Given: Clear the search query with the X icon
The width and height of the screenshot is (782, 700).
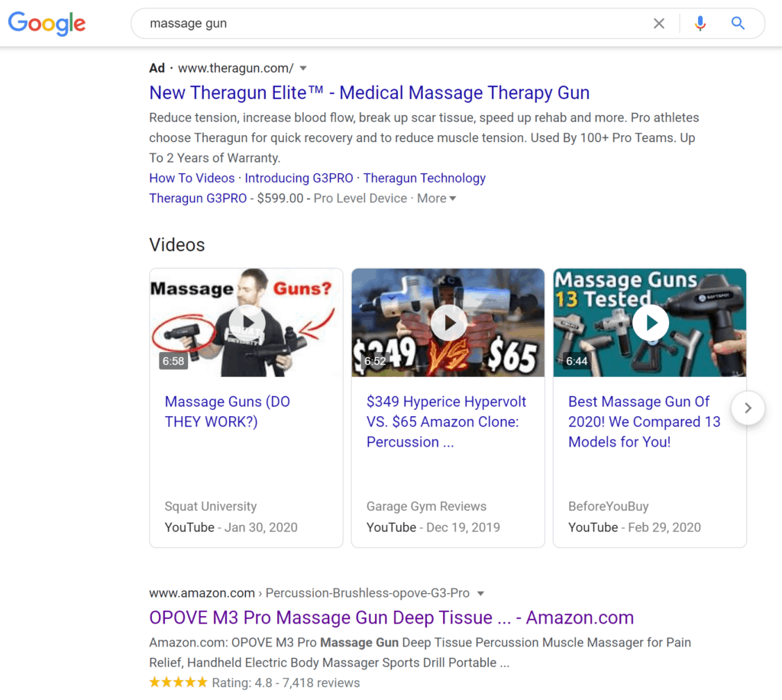Looking at the screenshot, I should pyautogui.click(x=659, y=24).
